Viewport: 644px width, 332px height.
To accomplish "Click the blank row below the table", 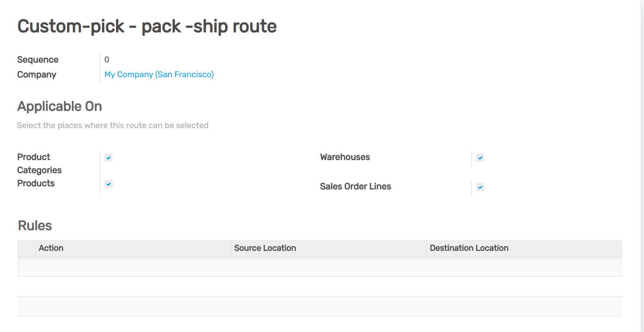I will [x=319, y=306].
